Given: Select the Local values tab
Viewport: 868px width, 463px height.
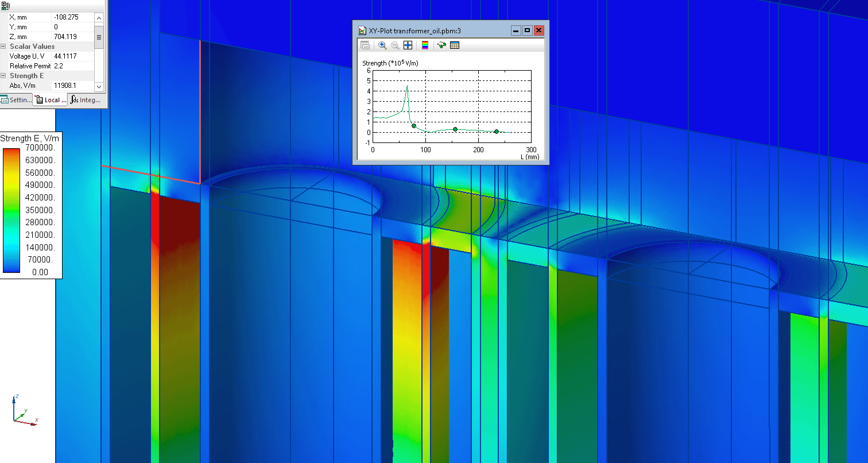Looking at the screenshot, I should (x=50, y=100).
